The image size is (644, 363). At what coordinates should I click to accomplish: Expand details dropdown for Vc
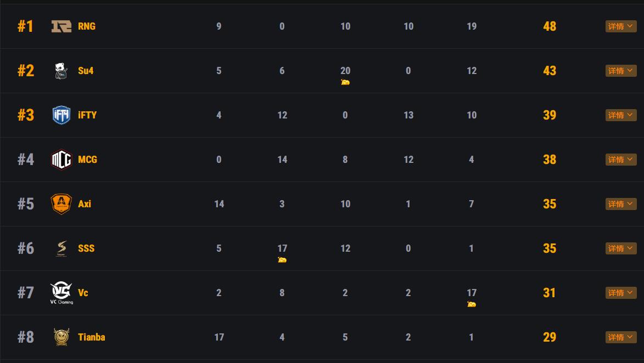(621, 293)
